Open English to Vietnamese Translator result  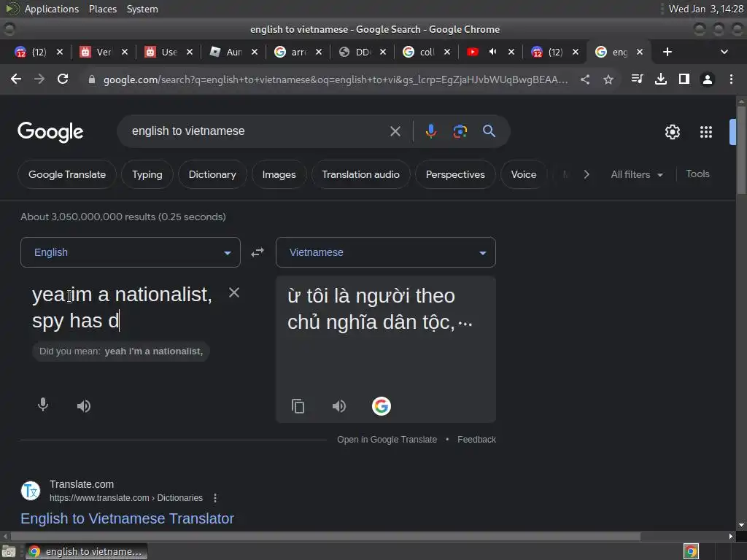tap(127, 518)
